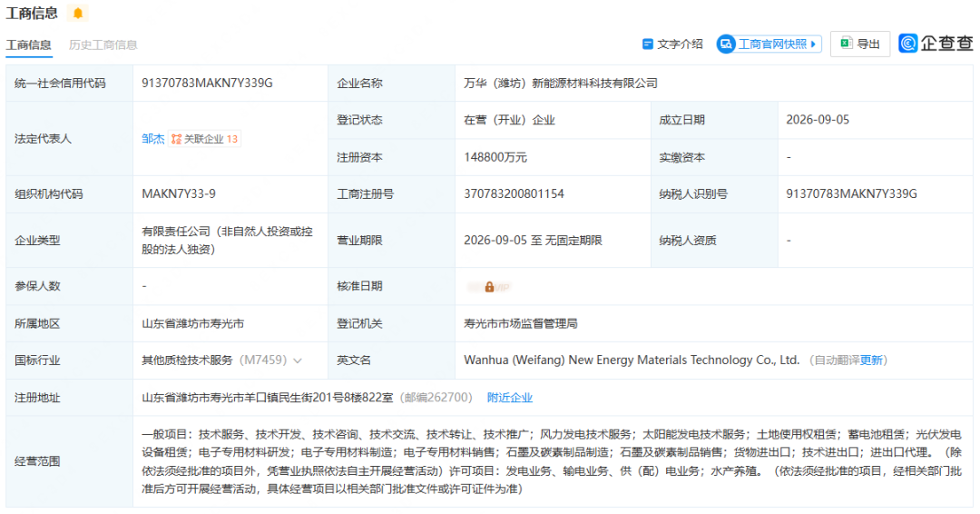Switch to the 历史工商信息 tab
This screenshot has width=980, height=514.
(x=103, y=45)
